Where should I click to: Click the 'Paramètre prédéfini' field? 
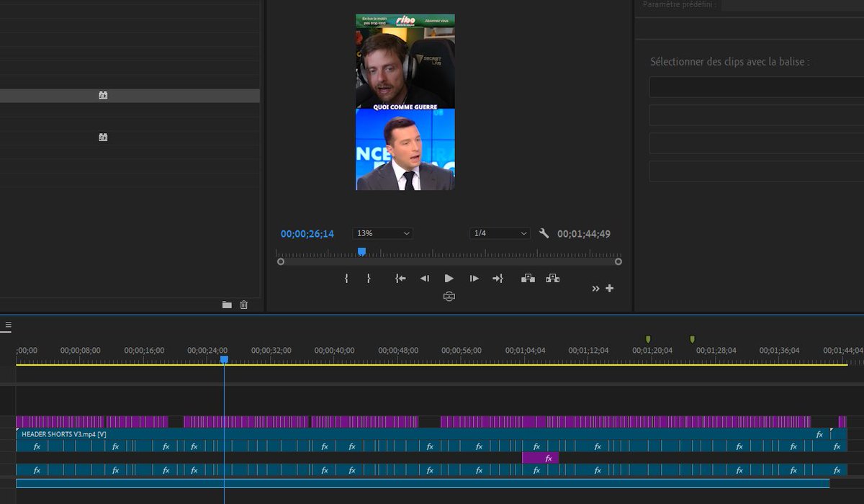point(793,5)
